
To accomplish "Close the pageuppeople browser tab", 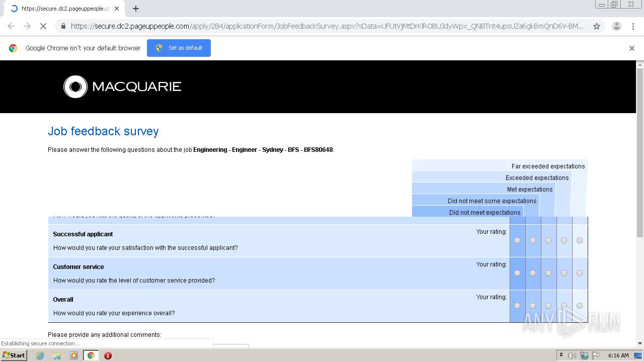I will point(117,9).
